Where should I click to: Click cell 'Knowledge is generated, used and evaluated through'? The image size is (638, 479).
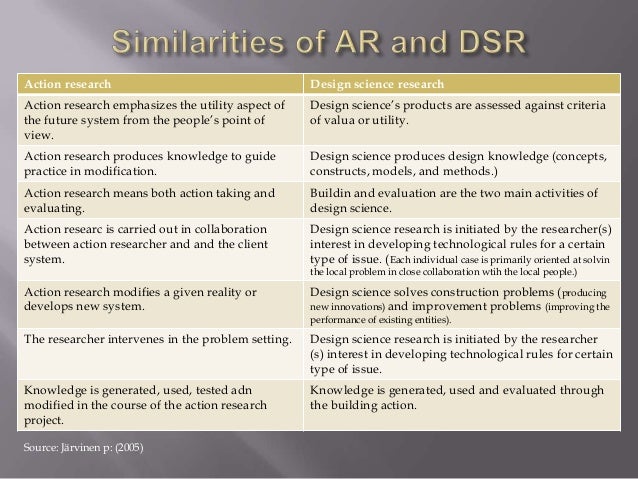[462, 405]
